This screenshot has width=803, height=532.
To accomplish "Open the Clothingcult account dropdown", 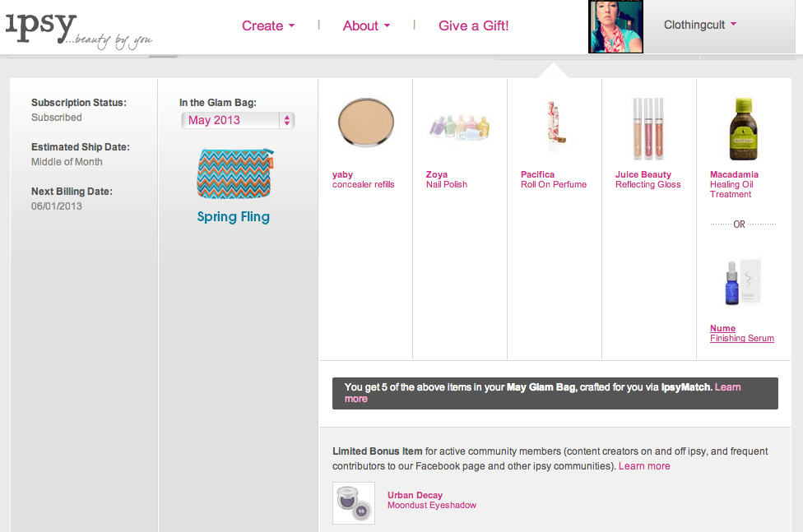I will [699, 25].
